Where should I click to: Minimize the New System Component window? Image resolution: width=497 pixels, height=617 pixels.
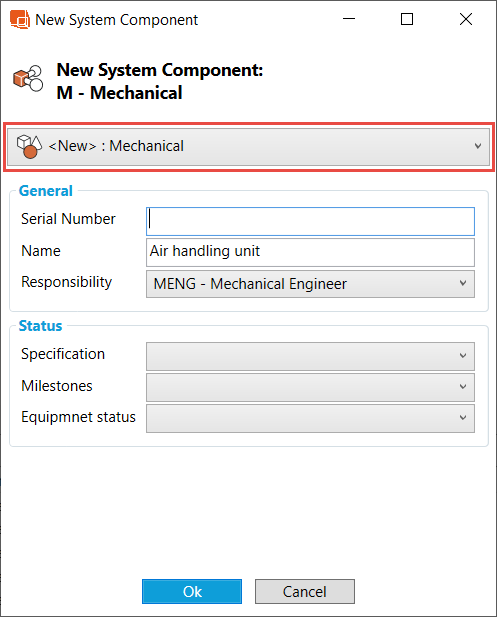[x=349, y=19]
